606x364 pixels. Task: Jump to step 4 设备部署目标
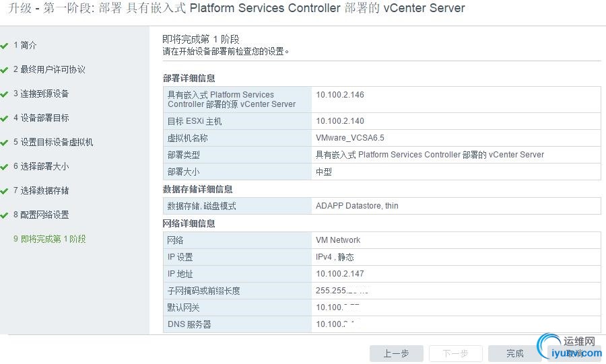[41, 118]
